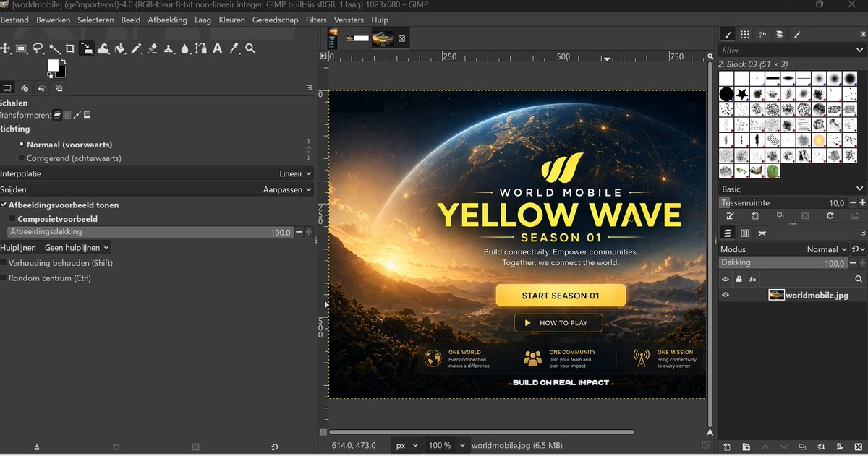
Task: Open the Filters menu
Action: click(x=316, y=20)
